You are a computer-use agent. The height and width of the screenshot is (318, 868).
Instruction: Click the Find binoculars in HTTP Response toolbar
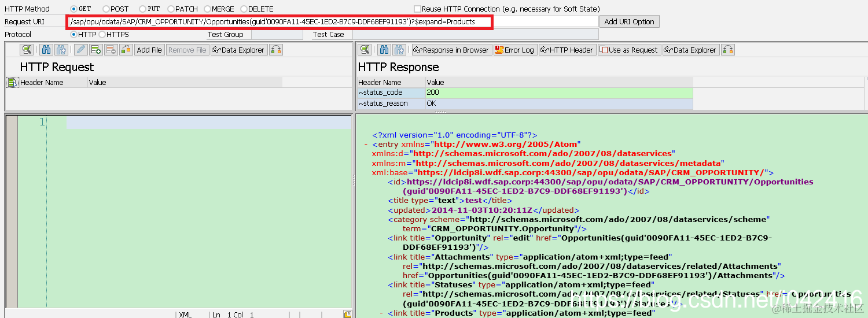(385, 50)
